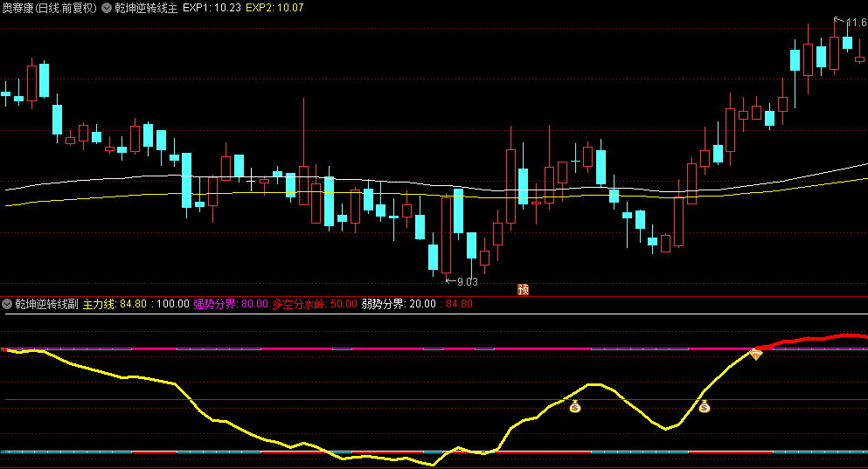Click the 9.03 low price marker

462,281
